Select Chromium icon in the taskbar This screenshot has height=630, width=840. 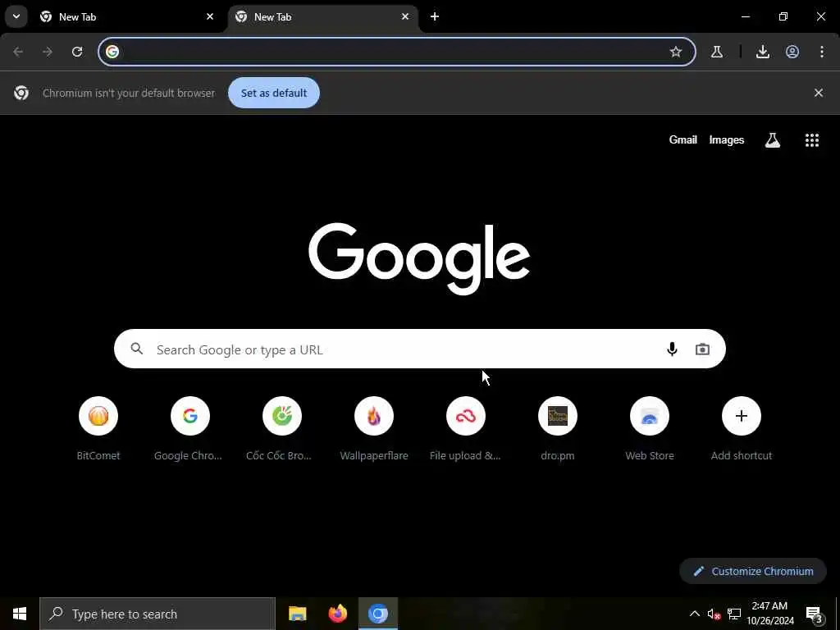(377, 614)
